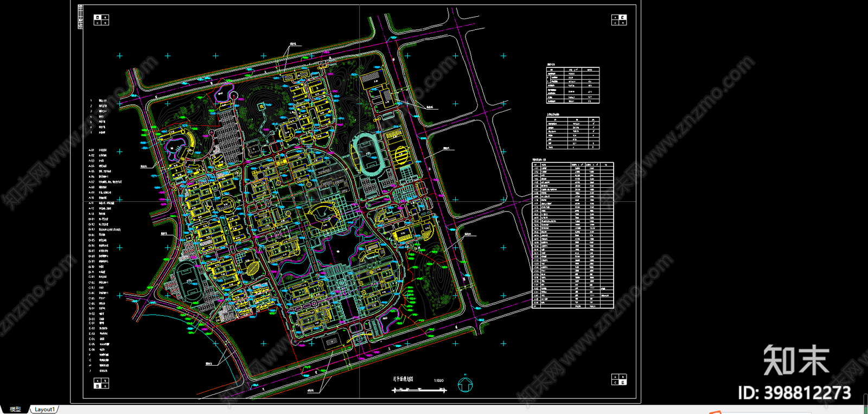Image resolution: width=868 pixels, height=414 pixels.
Task: Select the key-plan grid in the sheet's top-right corner
Action: 619,20
